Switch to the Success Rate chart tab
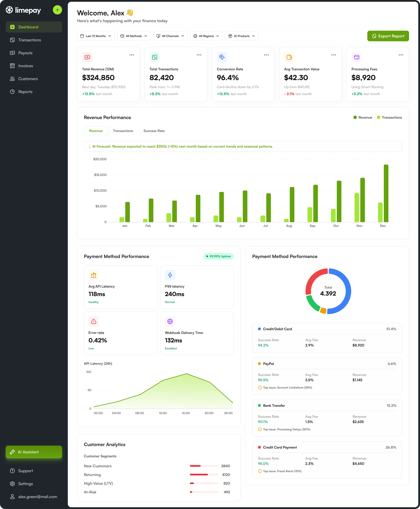 tap(154, 131)
